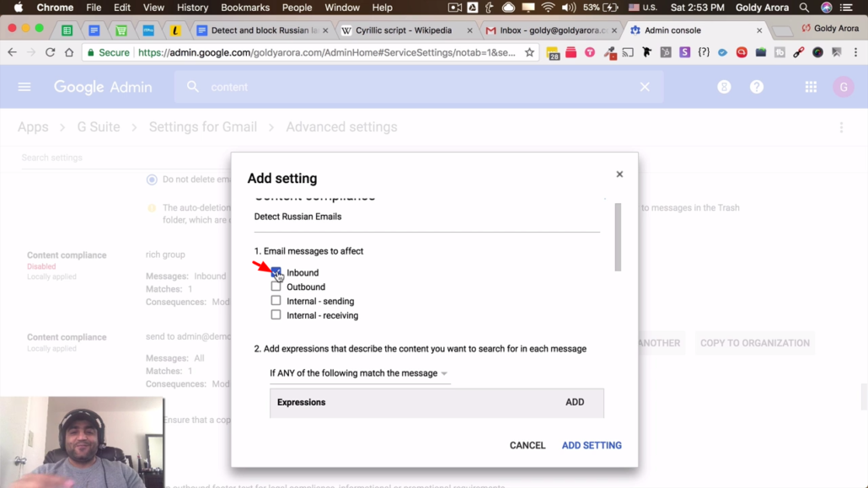Switch to the Cyrillic script - Wikipedia tab
Screen dimensions: 868x488
[x=405, y=30]
